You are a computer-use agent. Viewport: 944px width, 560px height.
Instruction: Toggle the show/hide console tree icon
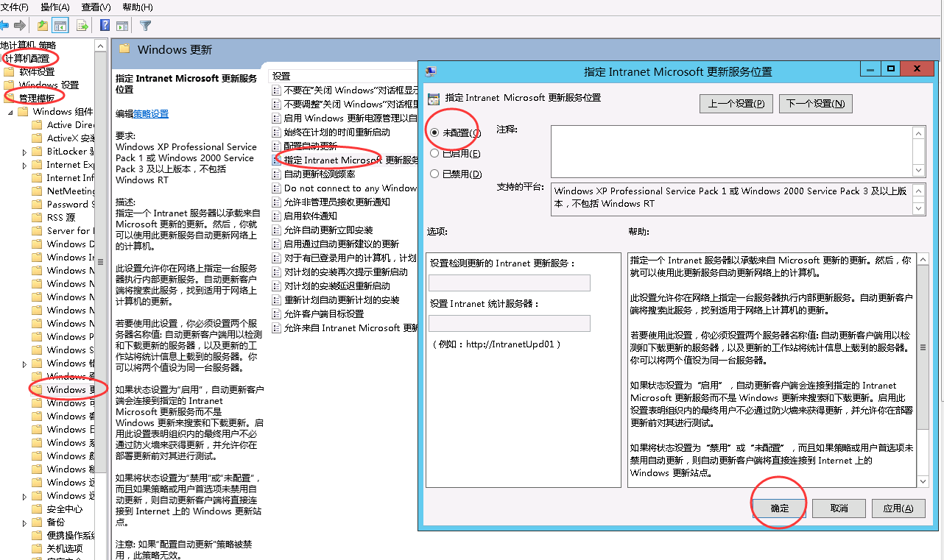(x=60, y=26)
